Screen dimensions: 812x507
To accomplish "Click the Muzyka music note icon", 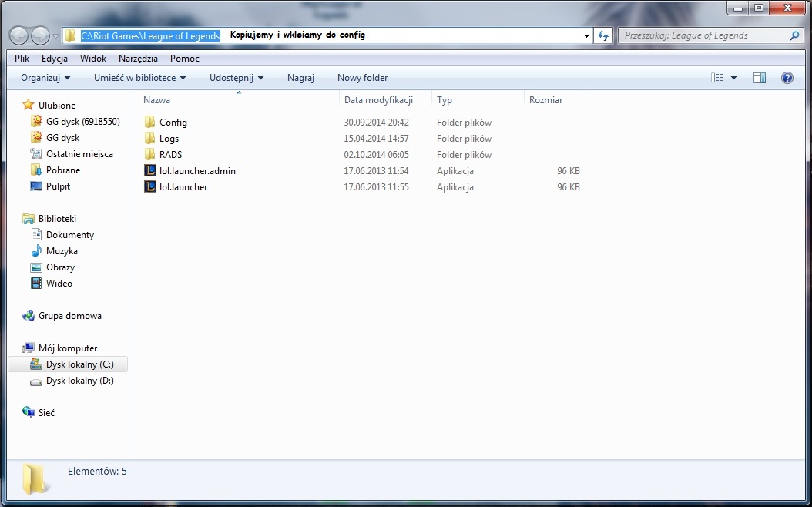I will (36, 250).
